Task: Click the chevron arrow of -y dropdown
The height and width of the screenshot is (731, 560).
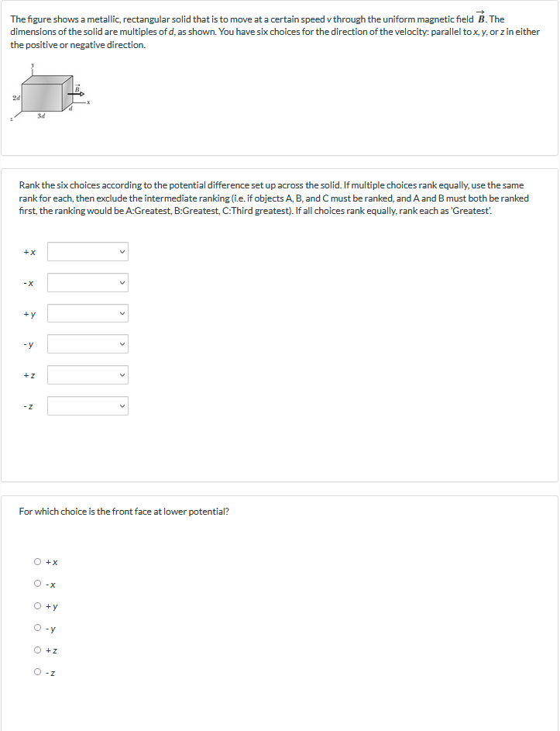Action: tap(122, 344)
